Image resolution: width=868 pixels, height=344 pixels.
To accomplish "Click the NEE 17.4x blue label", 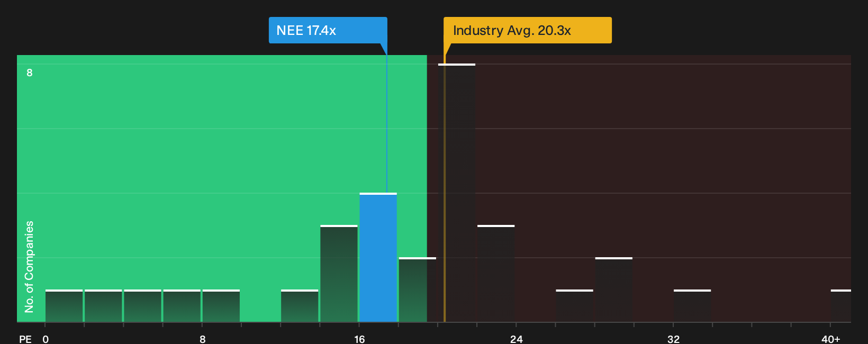I will [x=328, y=30].
